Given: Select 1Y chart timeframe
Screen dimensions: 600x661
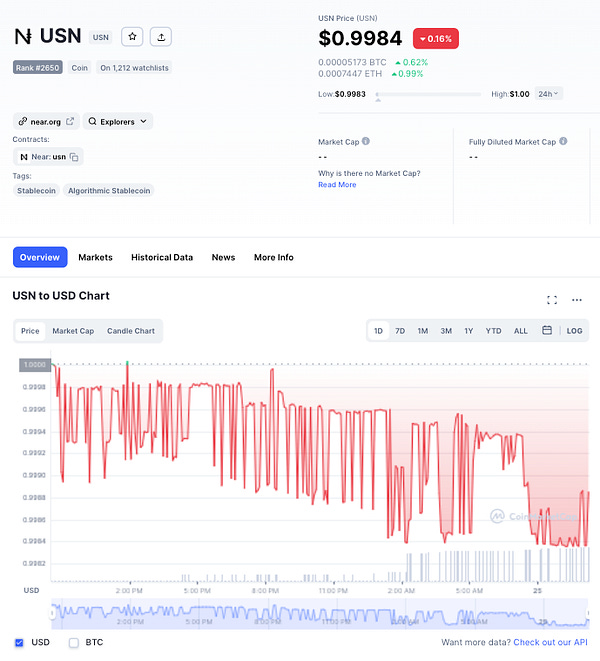Looking at the screenshot, I should [468, 331].
